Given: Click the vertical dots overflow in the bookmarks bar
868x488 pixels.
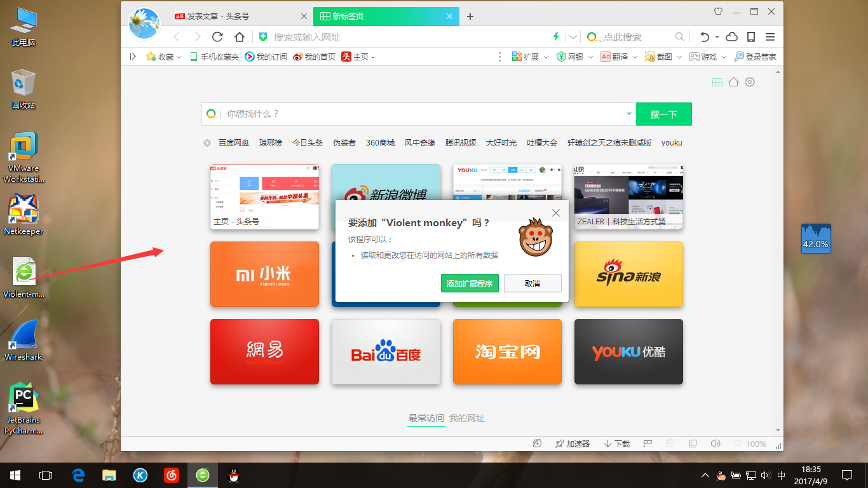Looking at the screenshot, I should (x=500, y=57).
